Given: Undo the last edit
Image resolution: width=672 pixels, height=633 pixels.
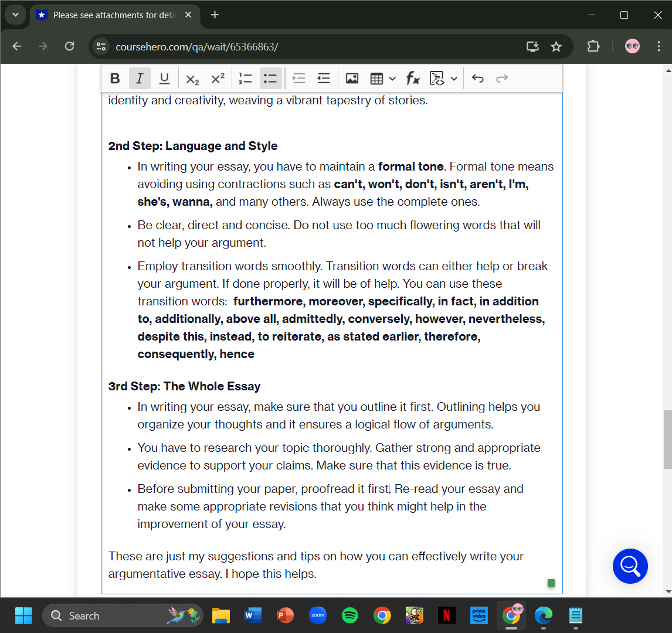Looking at the screenshot, I should pos(477,78).
